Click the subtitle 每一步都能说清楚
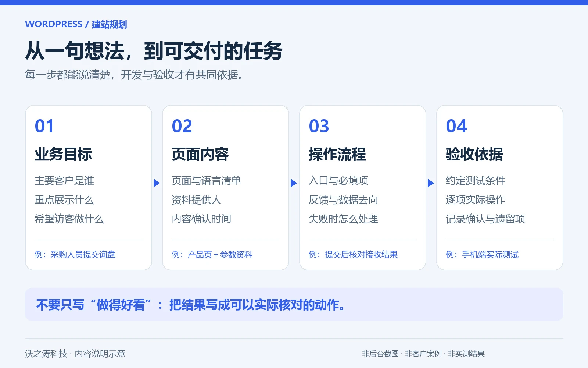The width and height of the screenshot is (588, 368). click(x=68, y=75)
